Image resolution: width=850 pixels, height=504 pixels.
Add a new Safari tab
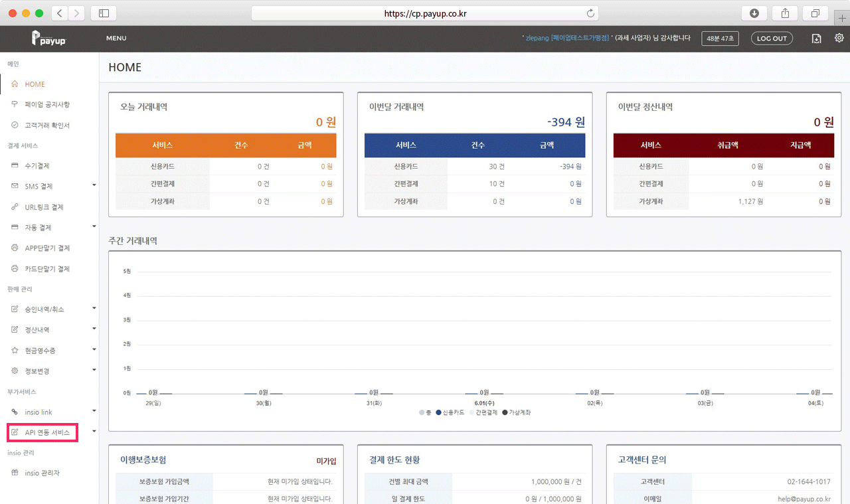pos(842,19)
